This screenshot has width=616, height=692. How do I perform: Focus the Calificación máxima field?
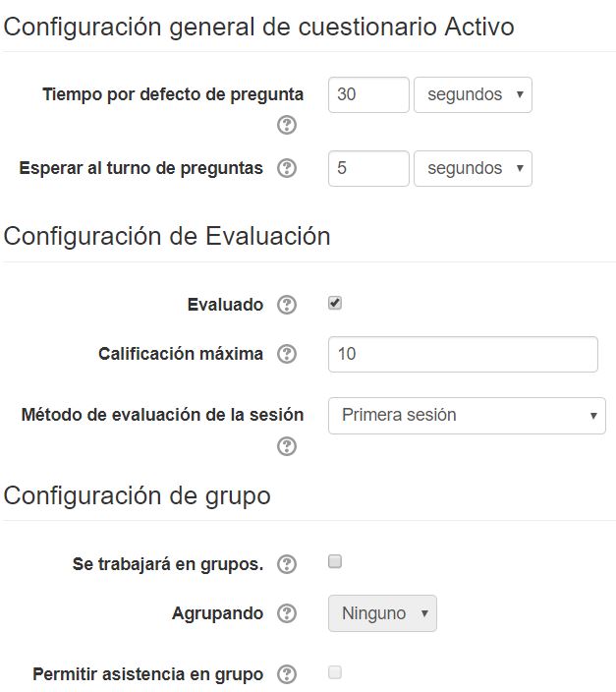point(463,354)
